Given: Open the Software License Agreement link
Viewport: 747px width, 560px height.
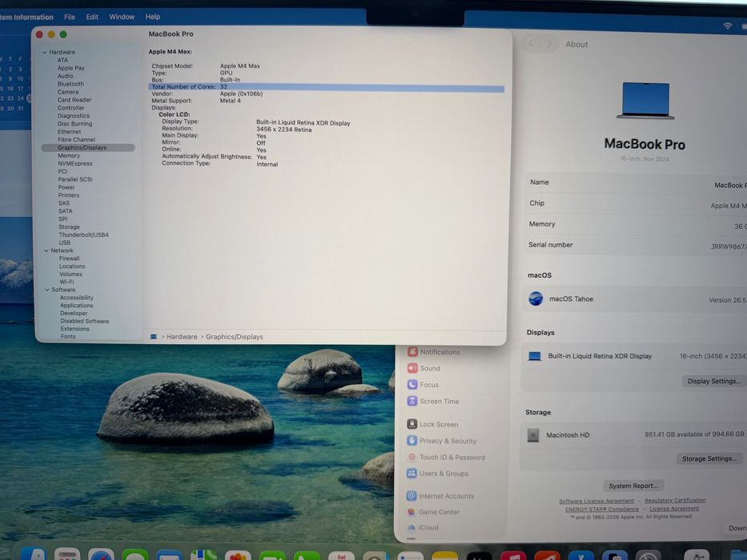Looking at the screenshot, I should click(596, 501).
